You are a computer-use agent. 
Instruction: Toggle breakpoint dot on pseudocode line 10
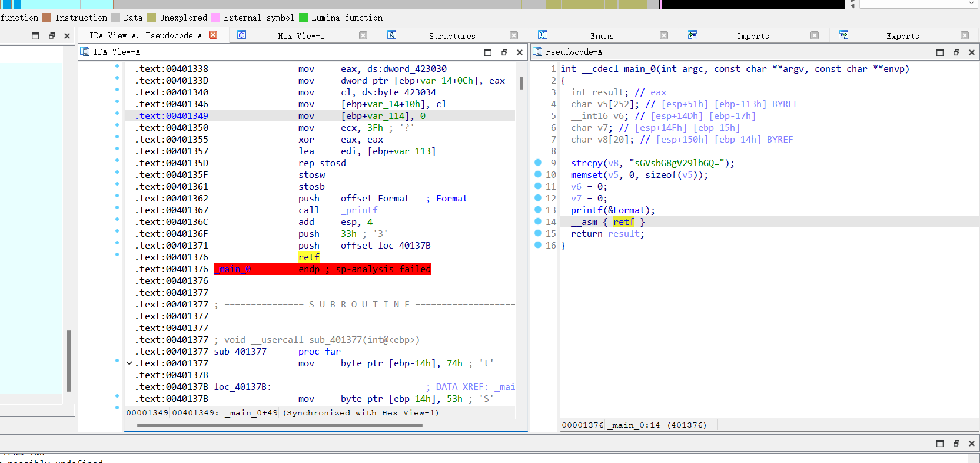(x=538, y=174)
